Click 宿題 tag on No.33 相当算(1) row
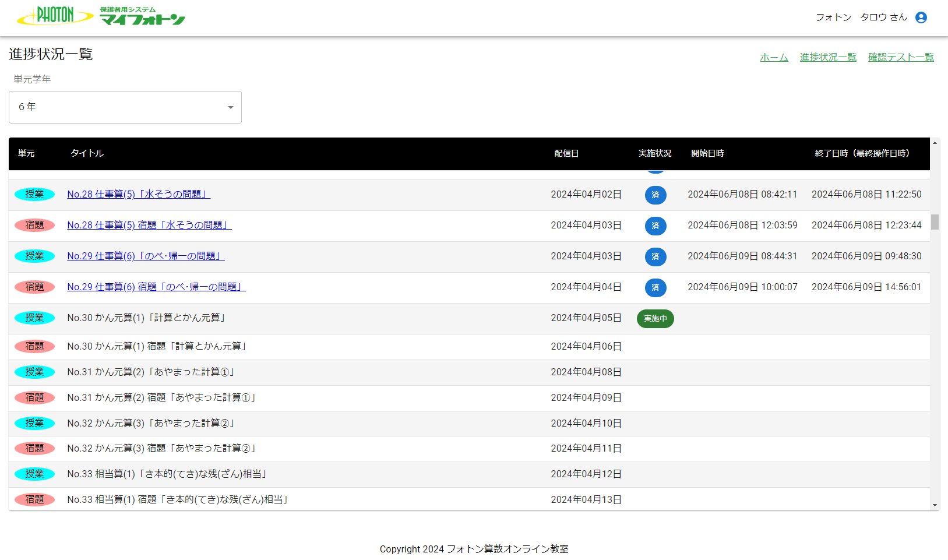The height and width of the screenshot is (560, 948). pos(34,499)
